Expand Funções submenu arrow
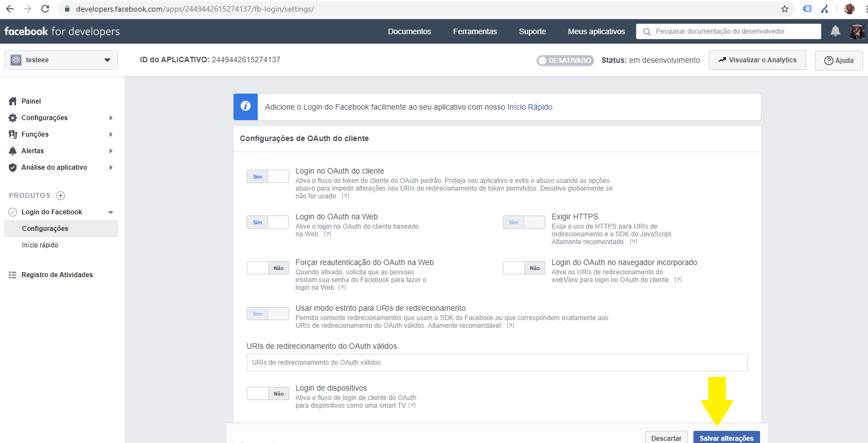This screenshot has height=443, width=868. (x=111, y=134)
